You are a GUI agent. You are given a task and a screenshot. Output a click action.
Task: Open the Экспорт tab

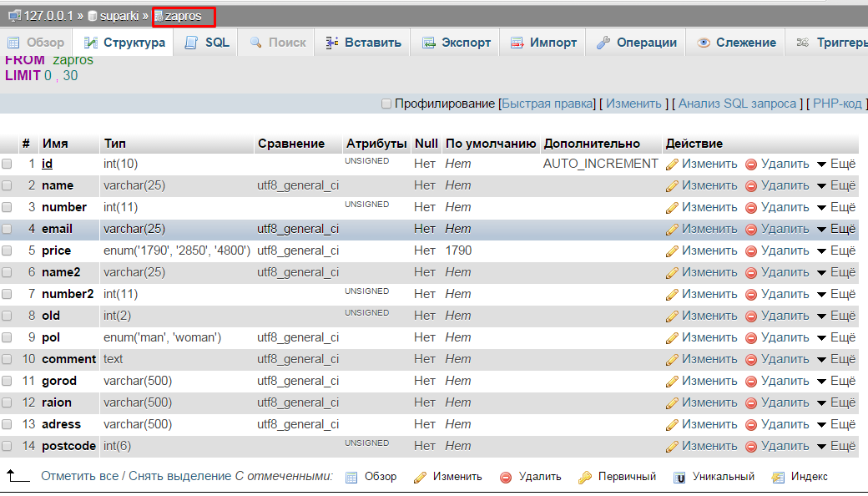point(456,43)
